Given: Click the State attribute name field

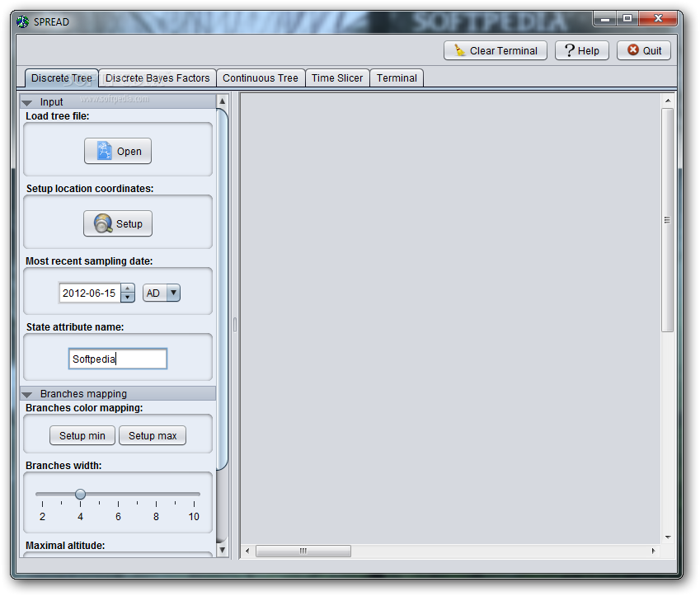Looking at the screenshot, I should (x=118, y=359).
